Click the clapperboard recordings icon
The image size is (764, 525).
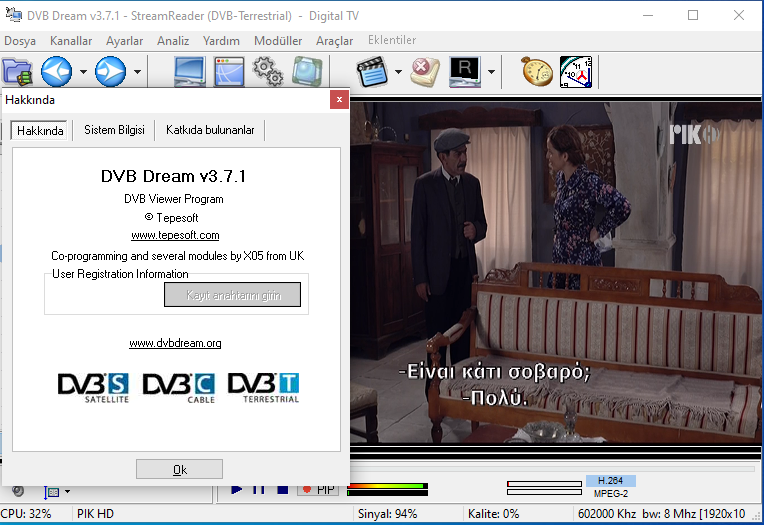(372, 72)
